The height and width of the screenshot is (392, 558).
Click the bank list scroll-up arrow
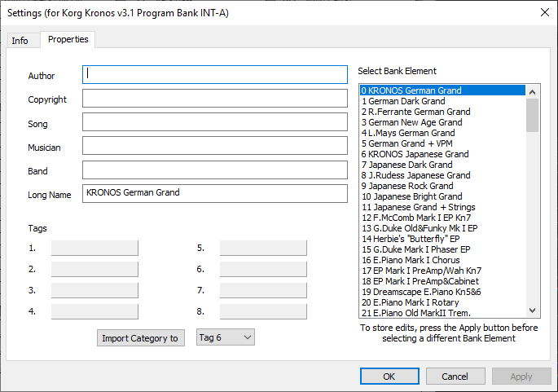tap(533, 92)
